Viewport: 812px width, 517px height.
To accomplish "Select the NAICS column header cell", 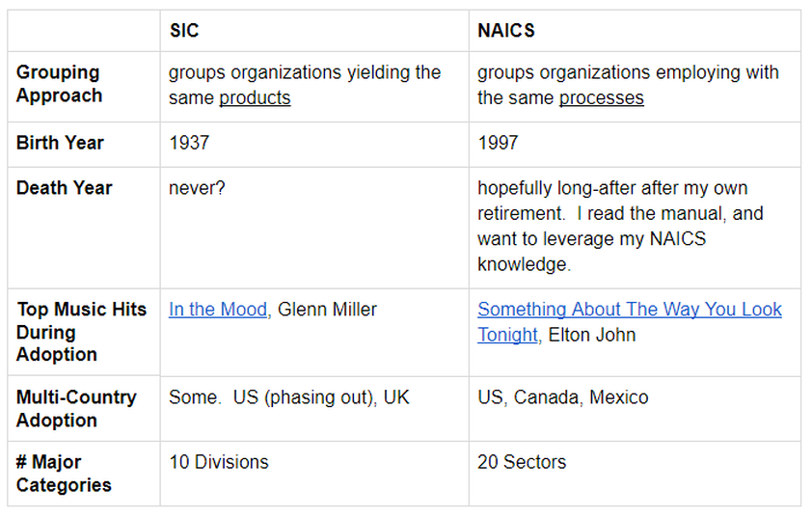I will [635, 31].
